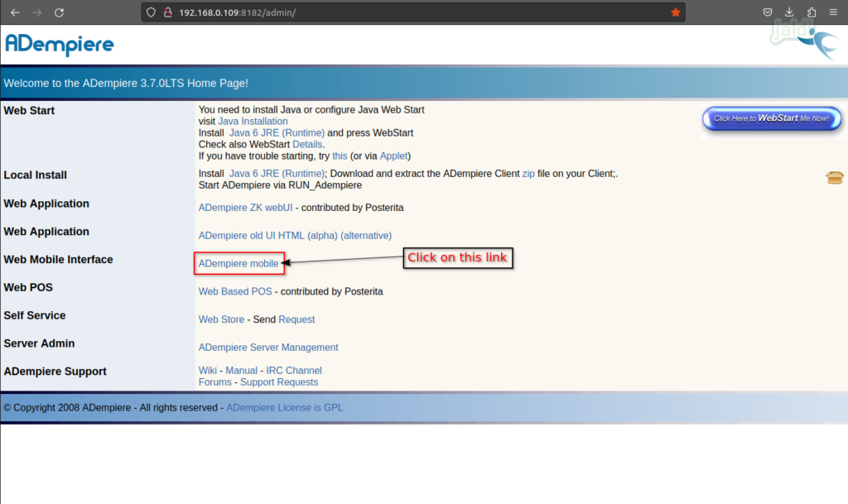Click the Send Request link
The height and width of the screenshot is (504, 848).
click(x=296, y=319)
